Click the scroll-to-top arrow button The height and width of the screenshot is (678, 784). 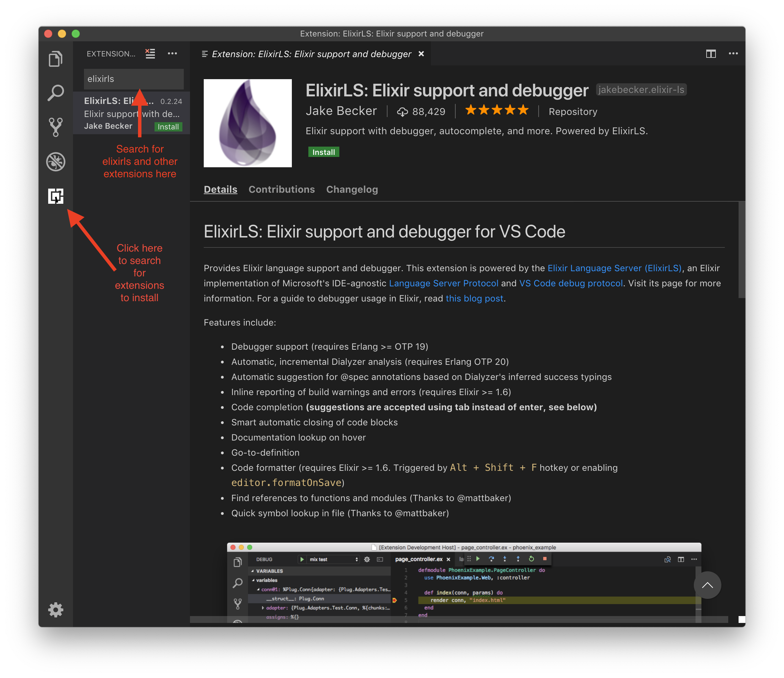[707, 585]
